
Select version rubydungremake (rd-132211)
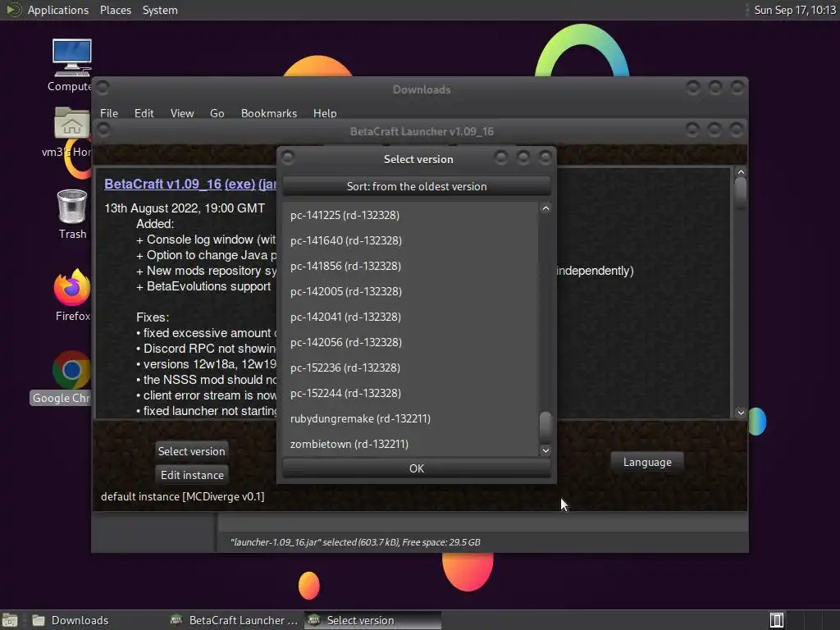click(x=410, y=418)
